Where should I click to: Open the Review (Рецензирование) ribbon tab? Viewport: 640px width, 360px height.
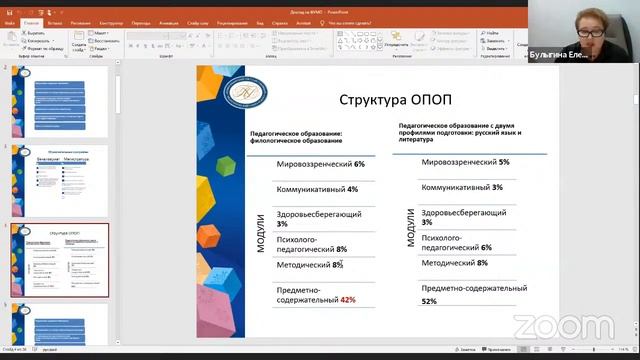pyautogui.click(x=232, y=23)
